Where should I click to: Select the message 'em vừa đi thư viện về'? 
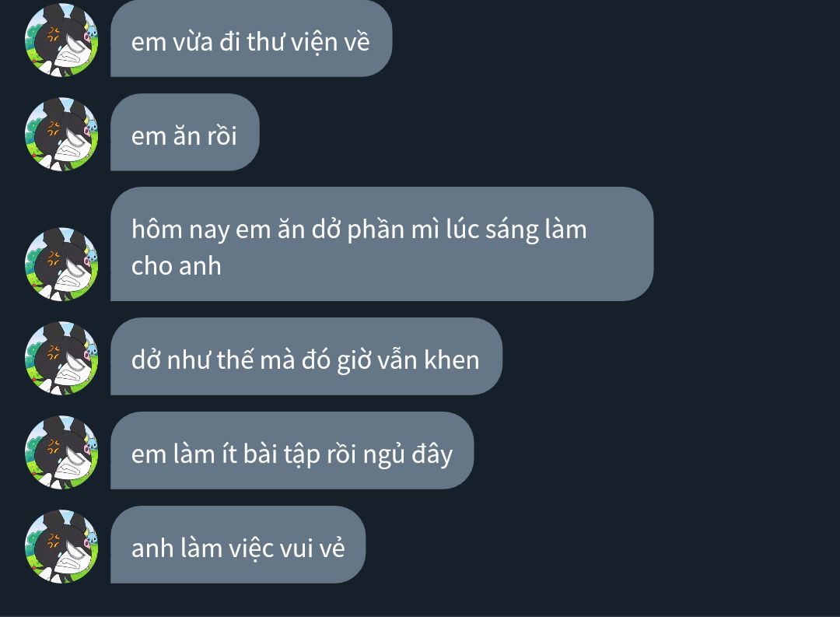point(251,39)
